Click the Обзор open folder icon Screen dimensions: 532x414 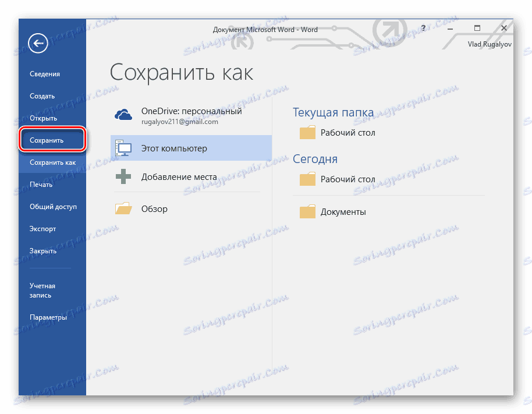click(123, 208)
